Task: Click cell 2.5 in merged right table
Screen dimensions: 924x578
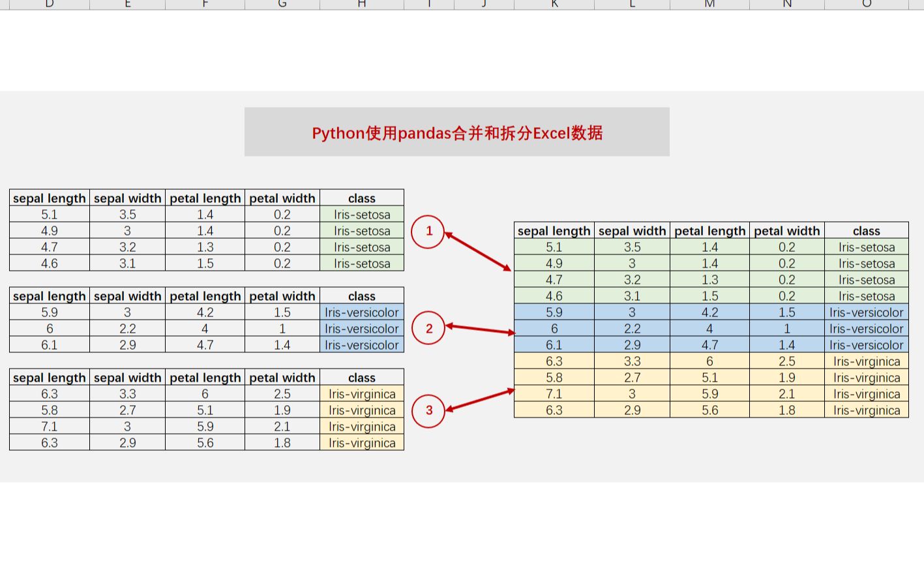Action: tap(787, 361)
